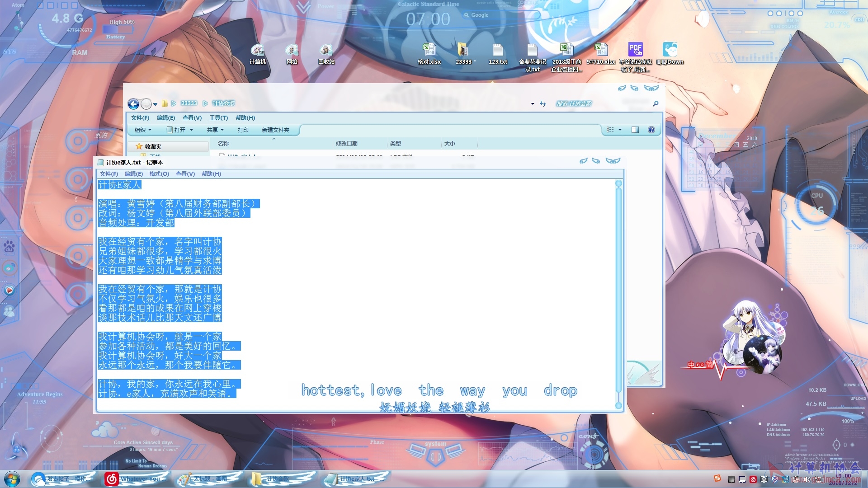Image resolution: width=868 pixels, height=488 pixels.
Task: Click the blue shield security tray icon
Action: pos(775,479)
